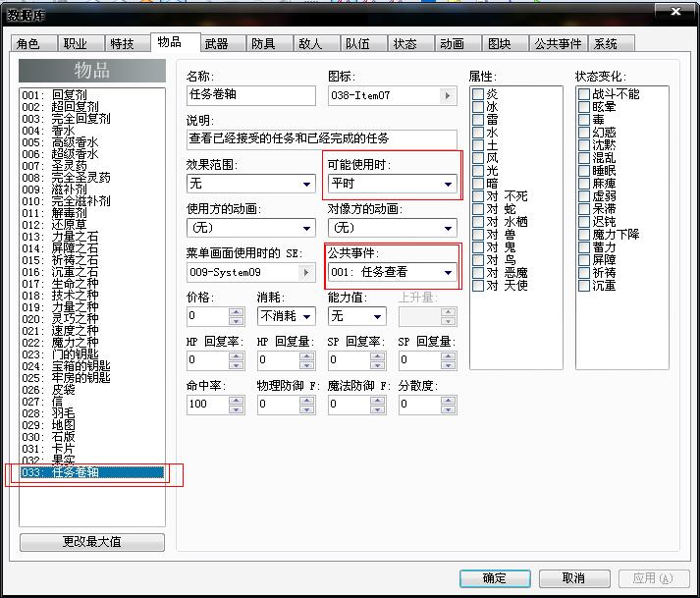Select item 029: 地图 in list

[x=92, y=425]
